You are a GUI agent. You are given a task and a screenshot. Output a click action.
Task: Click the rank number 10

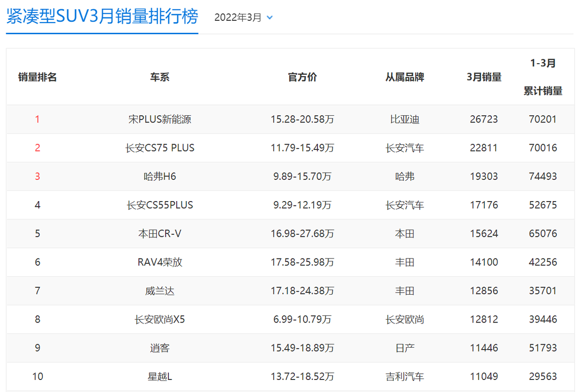(38, 377)
